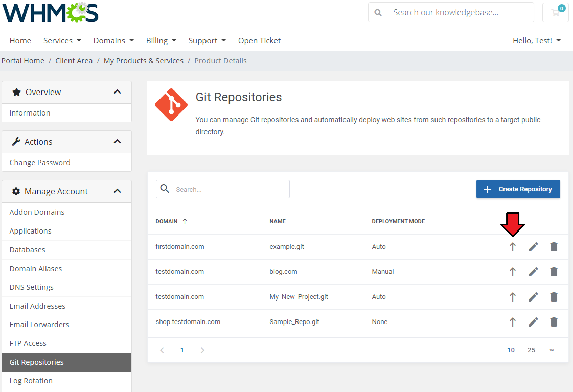This screenshot has height=392, width=573.
Task: Click the repository search field
Action: click(x=230, y=189)
